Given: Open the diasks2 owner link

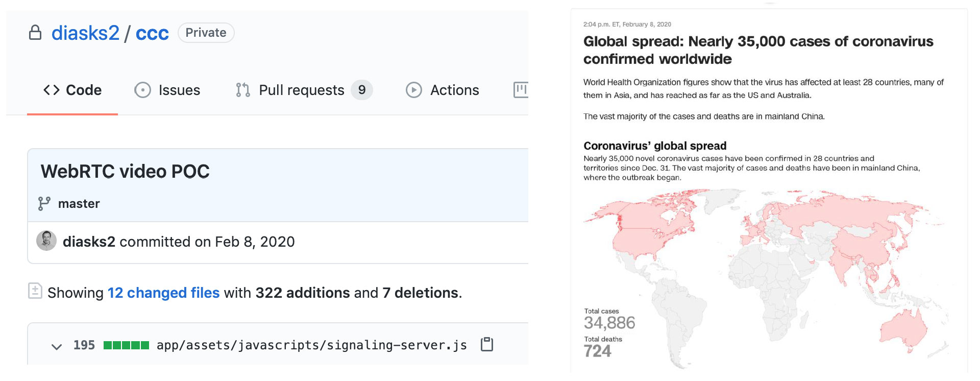Looking at the screenshot, I should (x=85, y=33).
